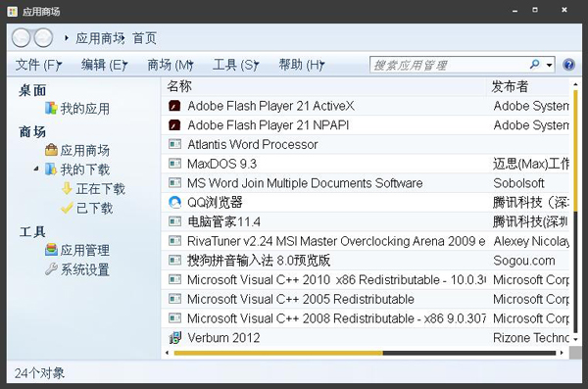Open the 商场 (M) menu

[171, 65]
